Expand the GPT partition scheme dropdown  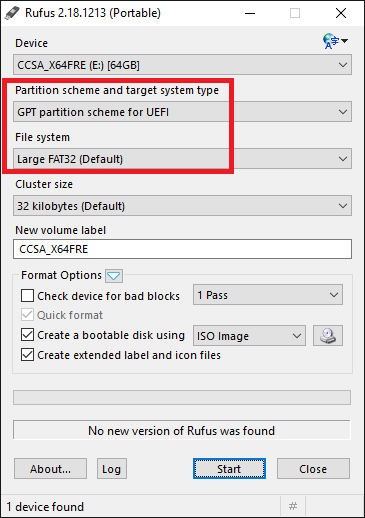tap(182, 112)
